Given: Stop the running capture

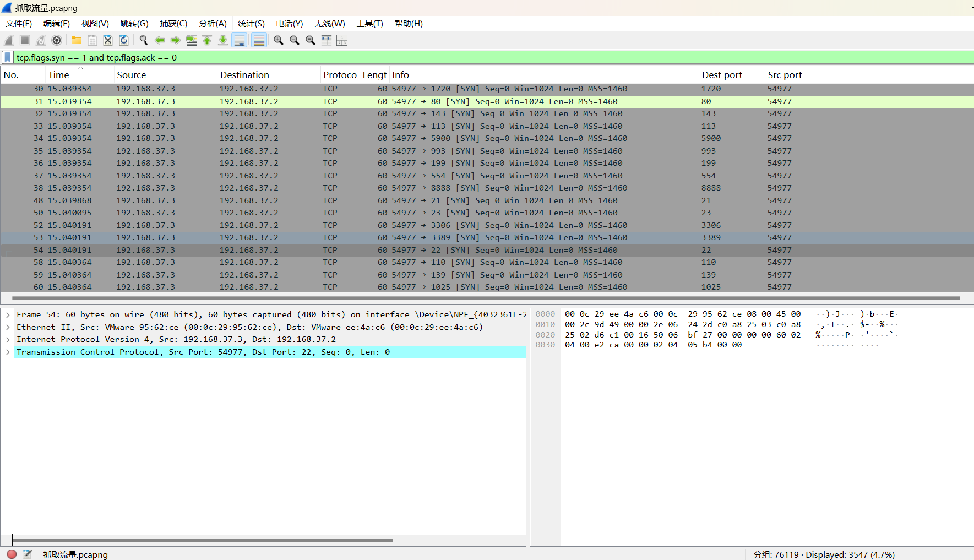Looking at the screenshot, I should tap(25, 40).
